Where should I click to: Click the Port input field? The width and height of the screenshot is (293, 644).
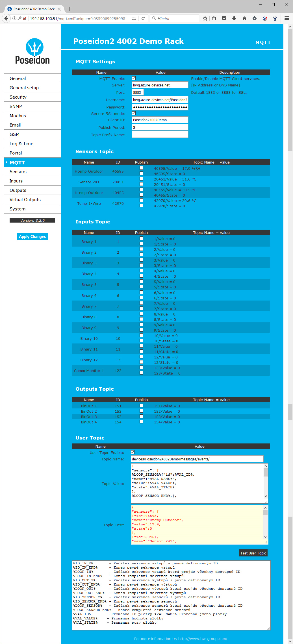tap(138, 92)
